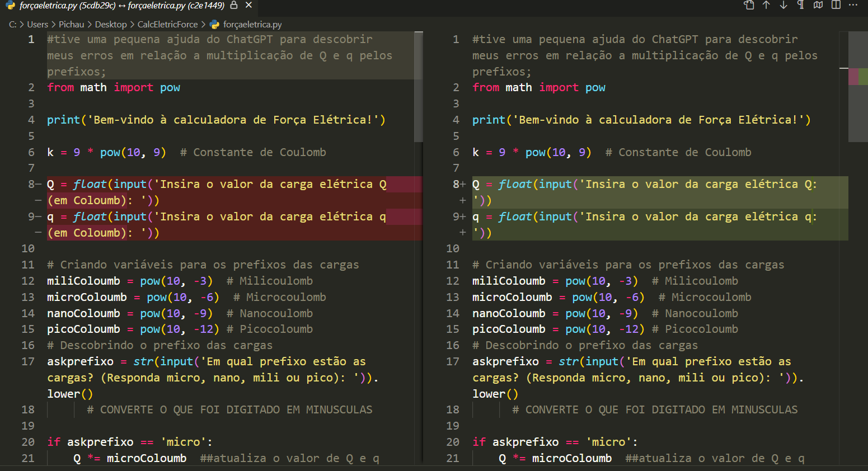The height and width of the screenshot is (471, 868).
Task: Click 'forçaeletrica.py' breadcrumb file name
Action: 252,25
